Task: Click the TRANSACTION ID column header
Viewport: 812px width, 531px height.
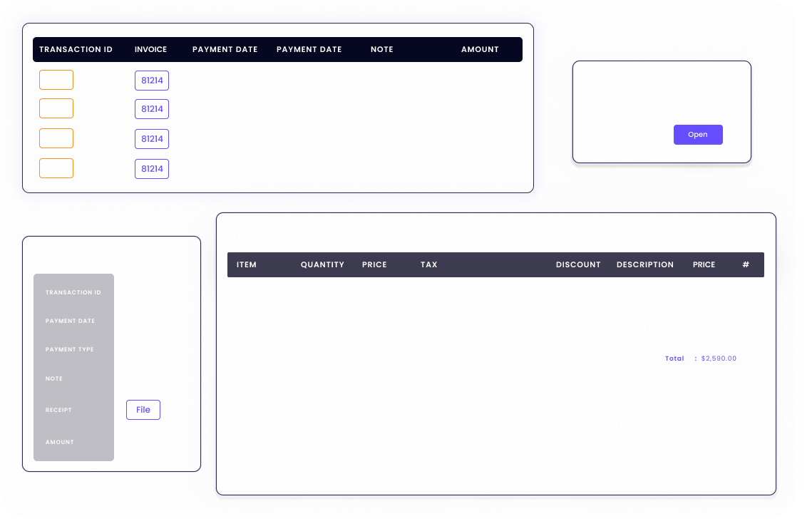Action: (76, 50)
